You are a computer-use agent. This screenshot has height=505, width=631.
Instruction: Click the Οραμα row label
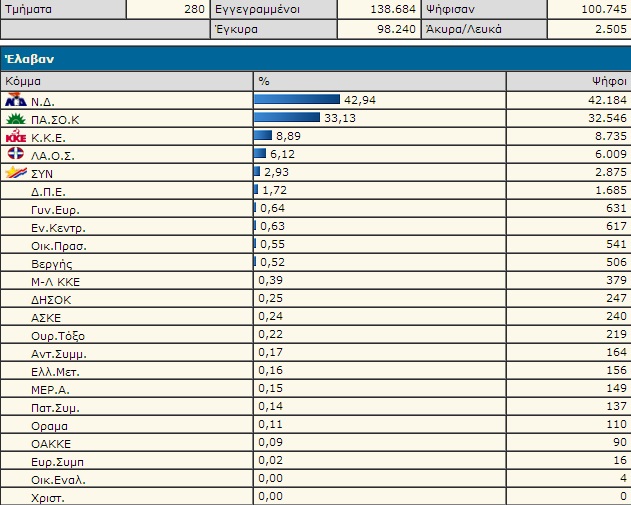[x=49, y=427]
